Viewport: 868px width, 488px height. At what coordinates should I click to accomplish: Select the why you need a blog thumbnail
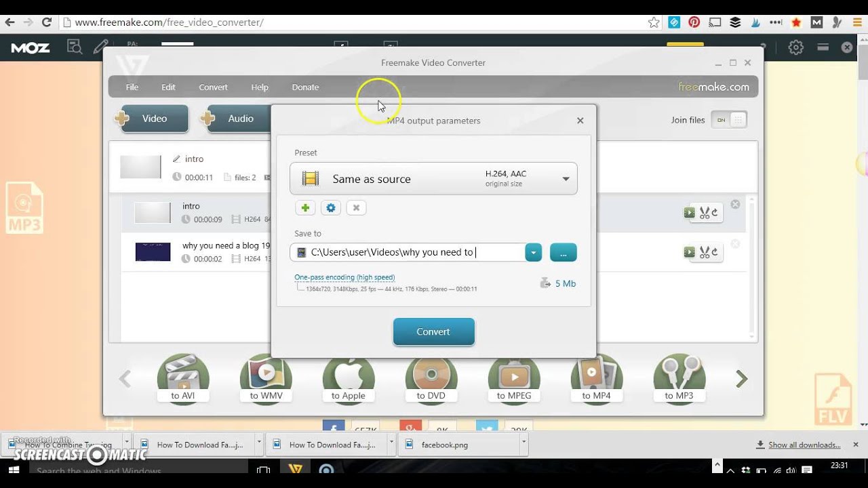click(x=153, y=251)
